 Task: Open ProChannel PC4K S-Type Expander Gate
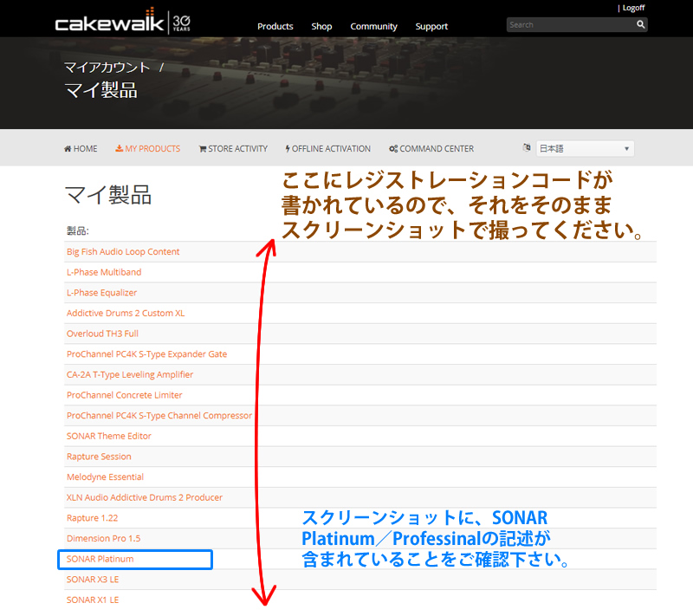tap(146, 354)
